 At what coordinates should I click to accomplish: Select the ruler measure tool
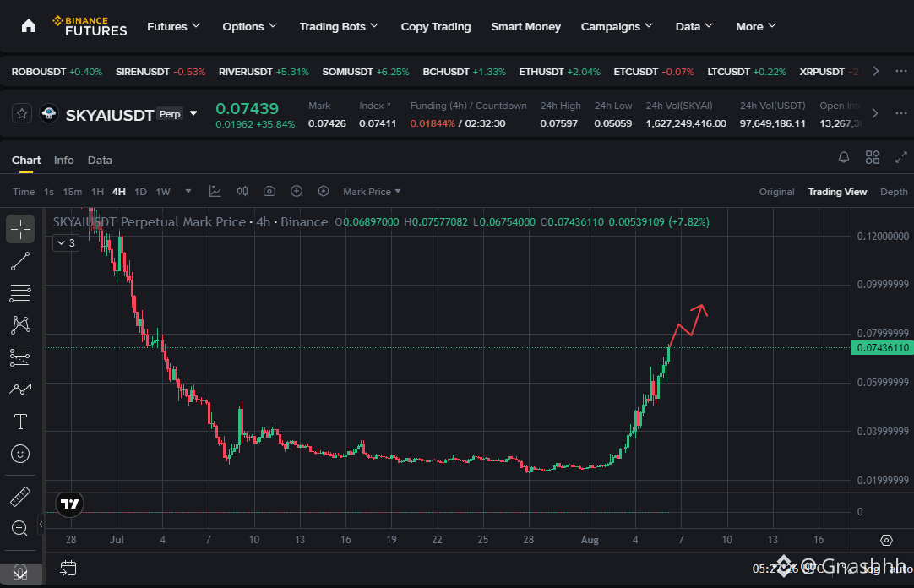click(20, 497)
